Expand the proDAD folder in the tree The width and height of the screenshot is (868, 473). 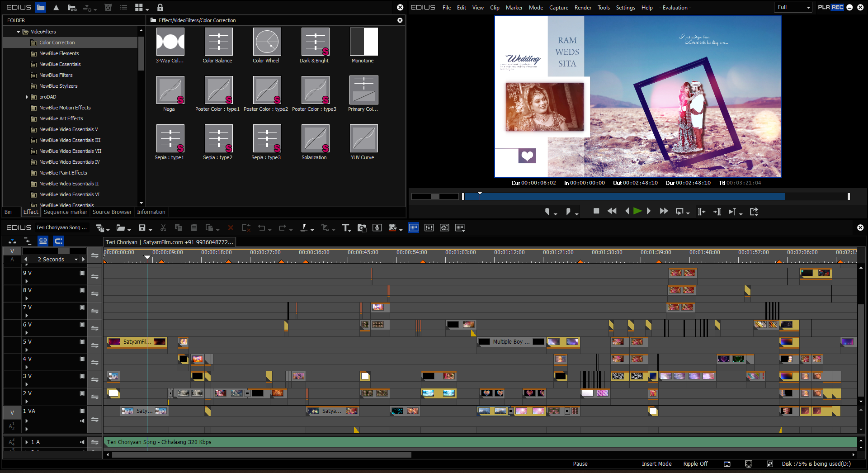pyautogui.click(x=27, y=97)
